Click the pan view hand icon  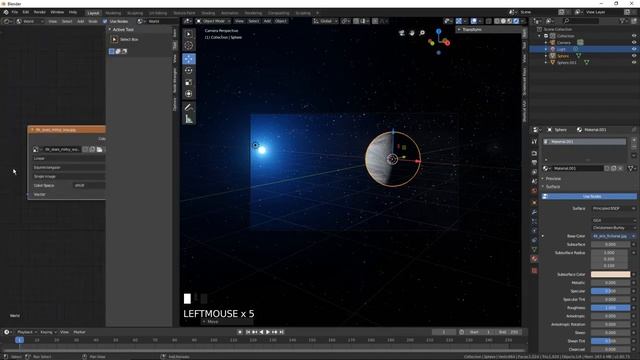click(412, 33)
